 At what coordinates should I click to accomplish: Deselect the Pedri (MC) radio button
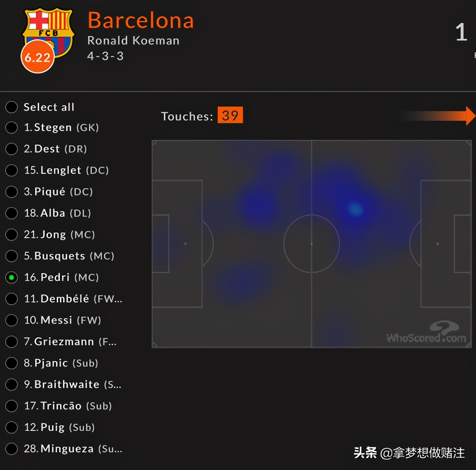click(x=12, y=277)
